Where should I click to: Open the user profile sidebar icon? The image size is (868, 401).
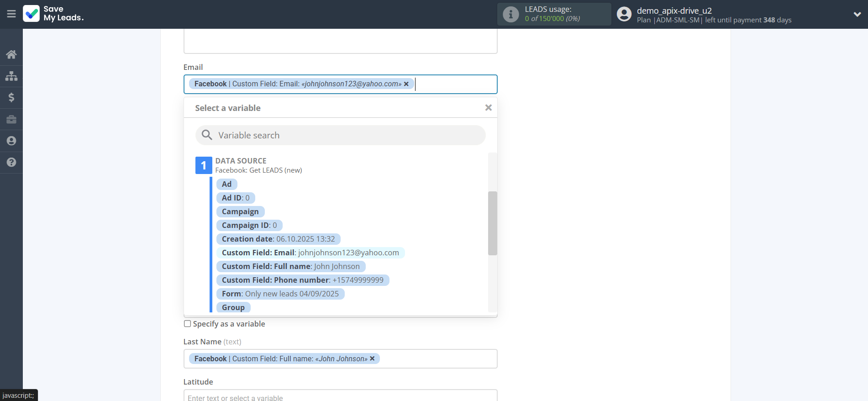point(11,141)
